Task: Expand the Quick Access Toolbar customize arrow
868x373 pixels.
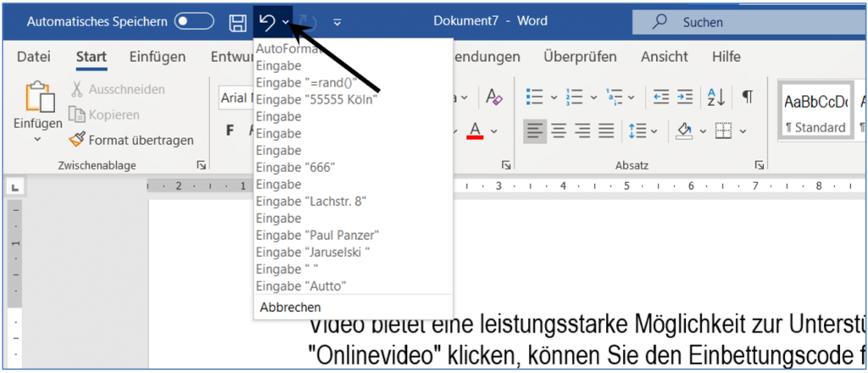Action: pos(338,23)
